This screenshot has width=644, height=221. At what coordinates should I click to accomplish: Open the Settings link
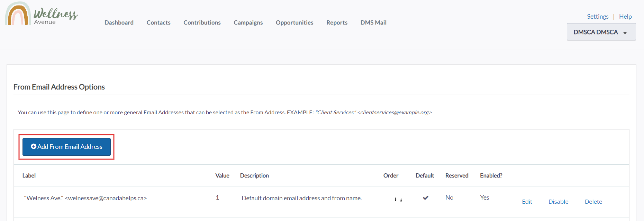point(598,17)
